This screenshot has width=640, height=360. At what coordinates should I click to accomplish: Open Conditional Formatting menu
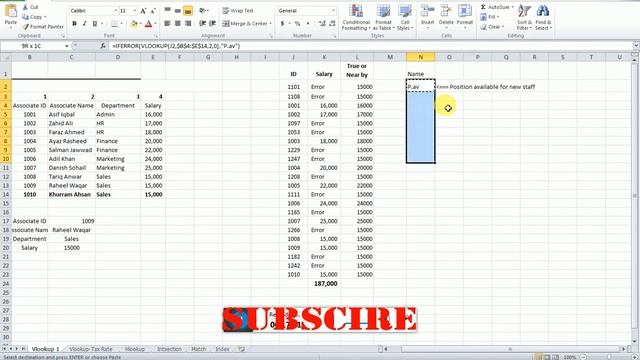coord(356,18)
